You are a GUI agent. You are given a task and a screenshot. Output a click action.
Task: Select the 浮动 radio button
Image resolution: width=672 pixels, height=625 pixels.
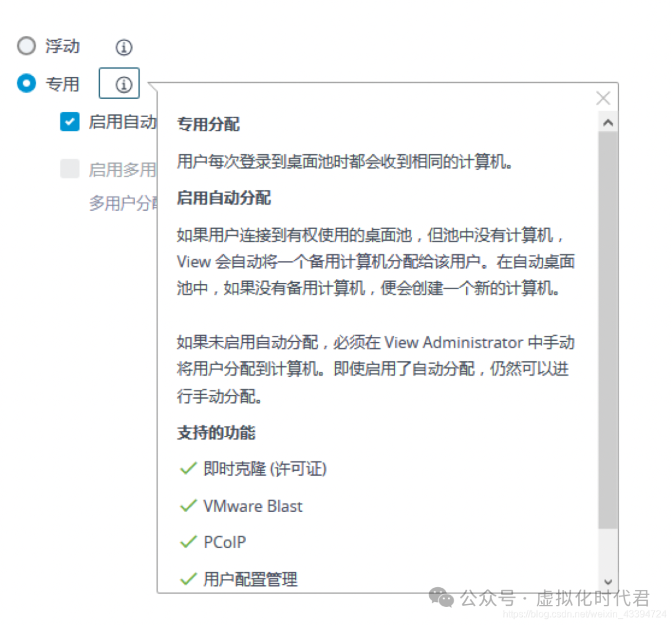point(26,45)
